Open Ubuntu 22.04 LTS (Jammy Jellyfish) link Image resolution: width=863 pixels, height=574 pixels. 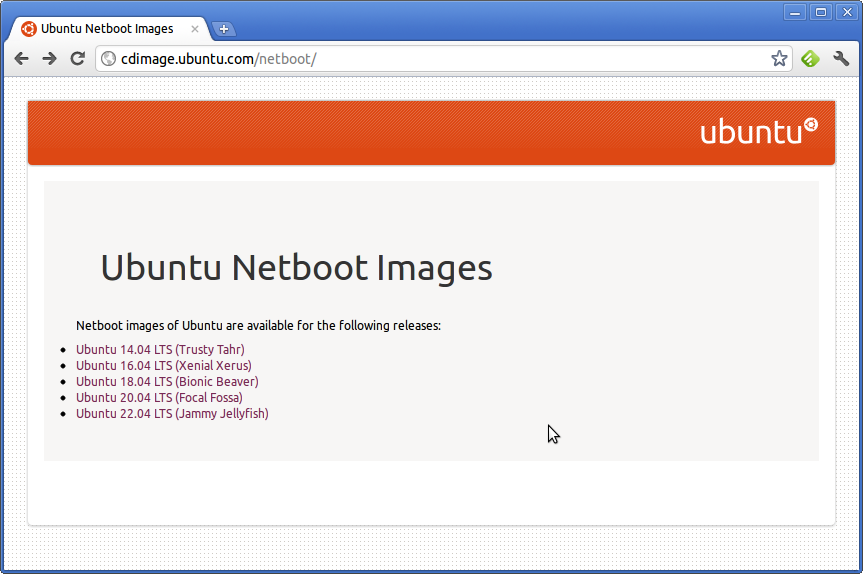(172, 413)
